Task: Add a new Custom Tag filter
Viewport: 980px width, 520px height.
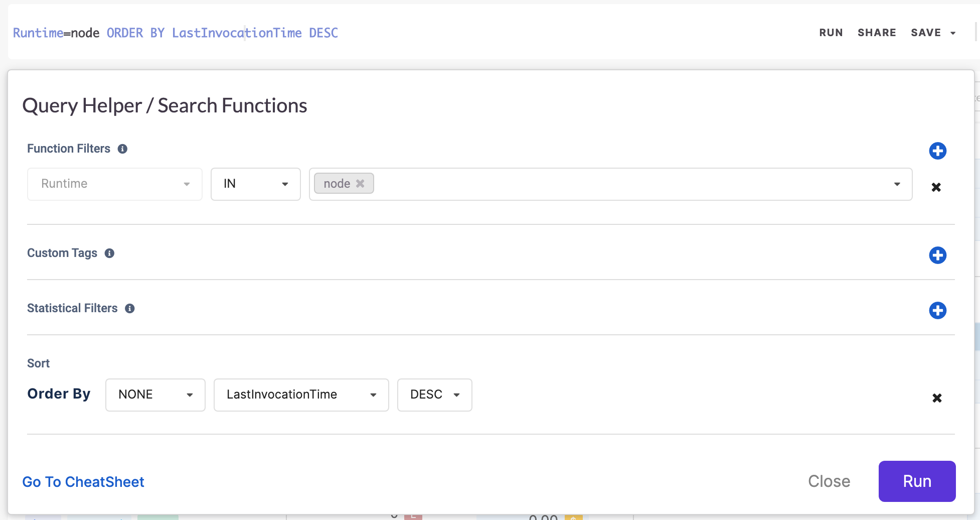Action: tap(937, 255)
